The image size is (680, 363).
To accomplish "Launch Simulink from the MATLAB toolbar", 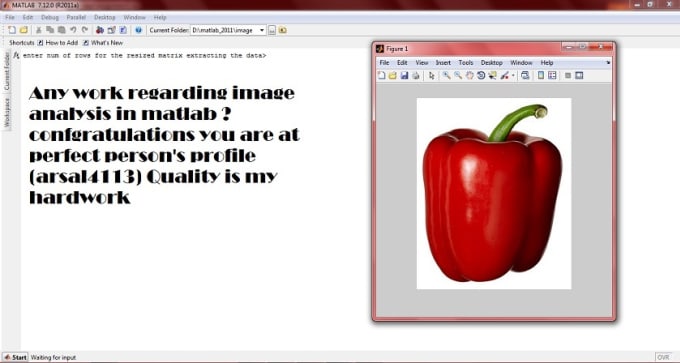I will pyautogui.click(x=100, y=30).
